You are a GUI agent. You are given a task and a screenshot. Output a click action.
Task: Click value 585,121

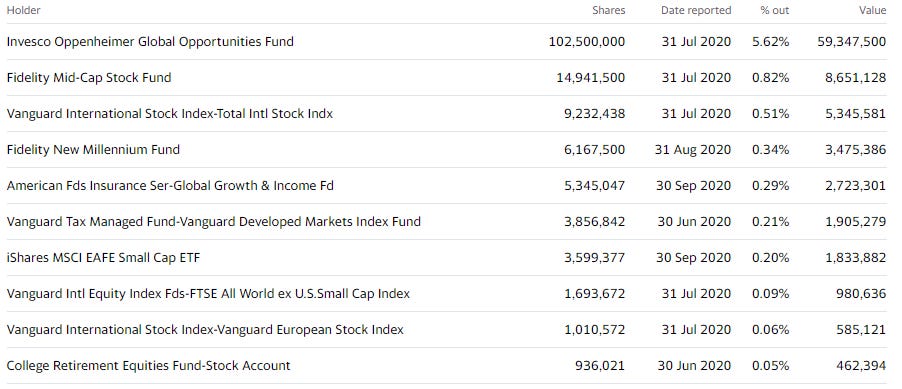point(861,330)
